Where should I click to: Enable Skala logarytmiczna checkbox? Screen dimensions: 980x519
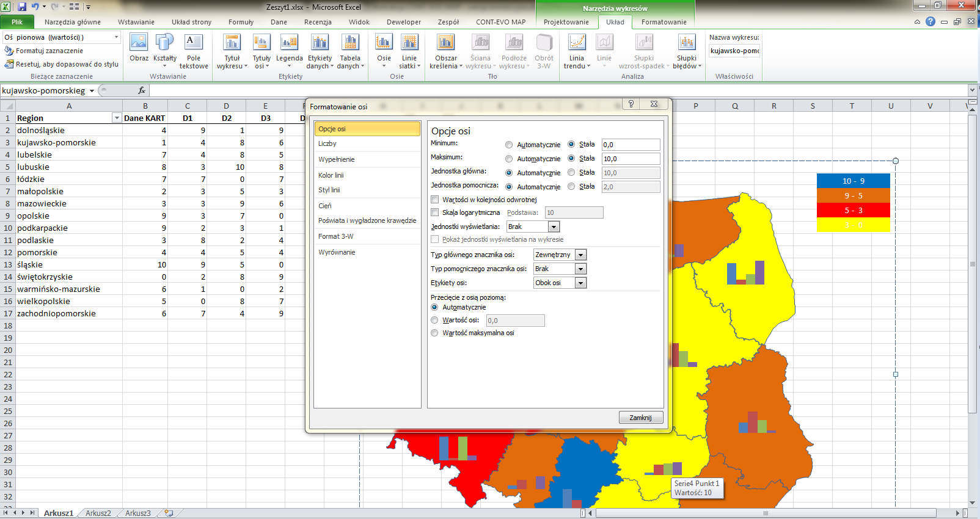[x=435, y=212]
